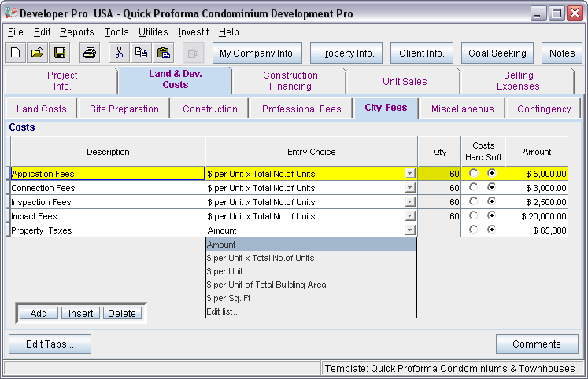Select Hard cost for Connection Fees
Screen dimensions: 588x379
(474, 187)
